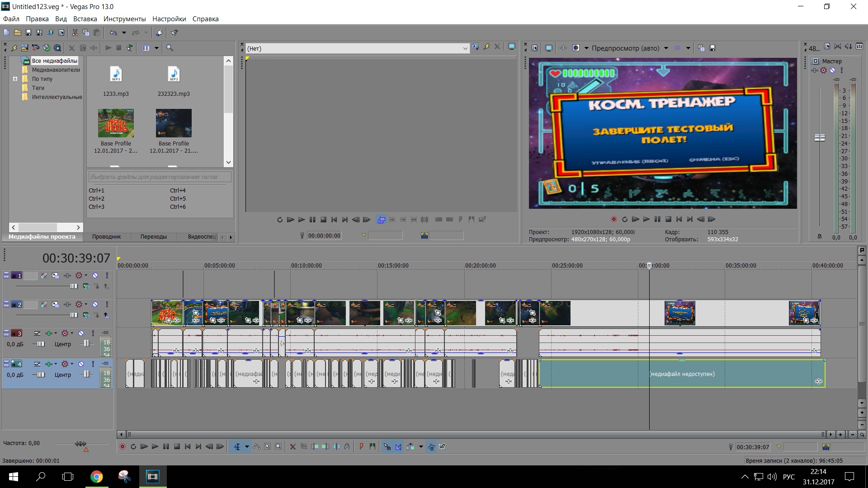The height and width of the screenshot is (488, 868).
Task: Expand the По типу media bin
Action: click(15, 79)
